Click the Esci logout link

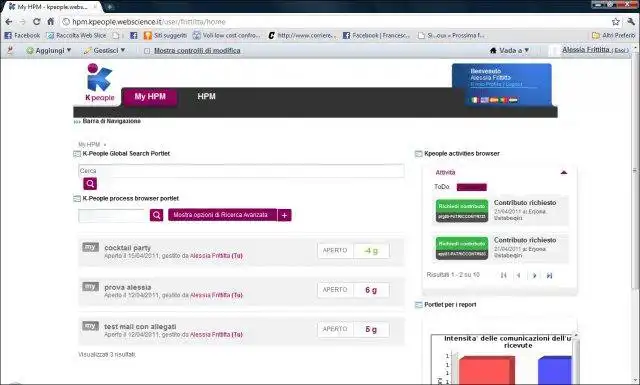621,50
